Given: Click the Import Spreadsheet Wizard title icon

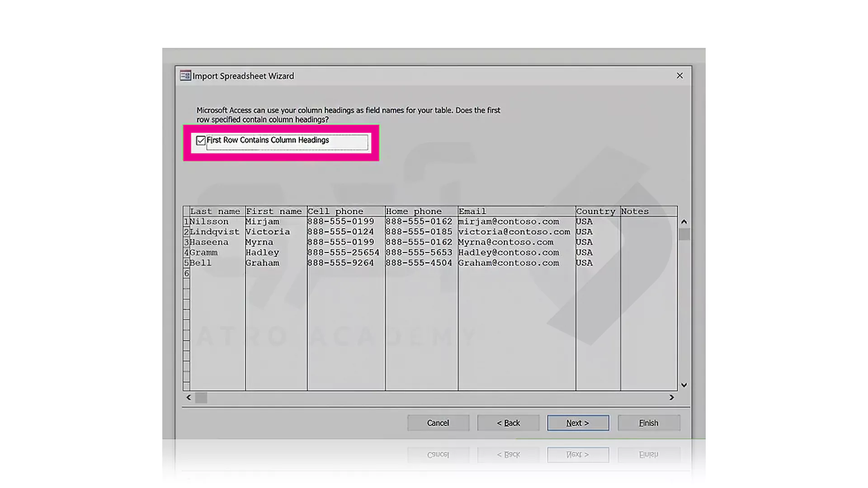Looking at the screenshot, I should coord(185,75).
